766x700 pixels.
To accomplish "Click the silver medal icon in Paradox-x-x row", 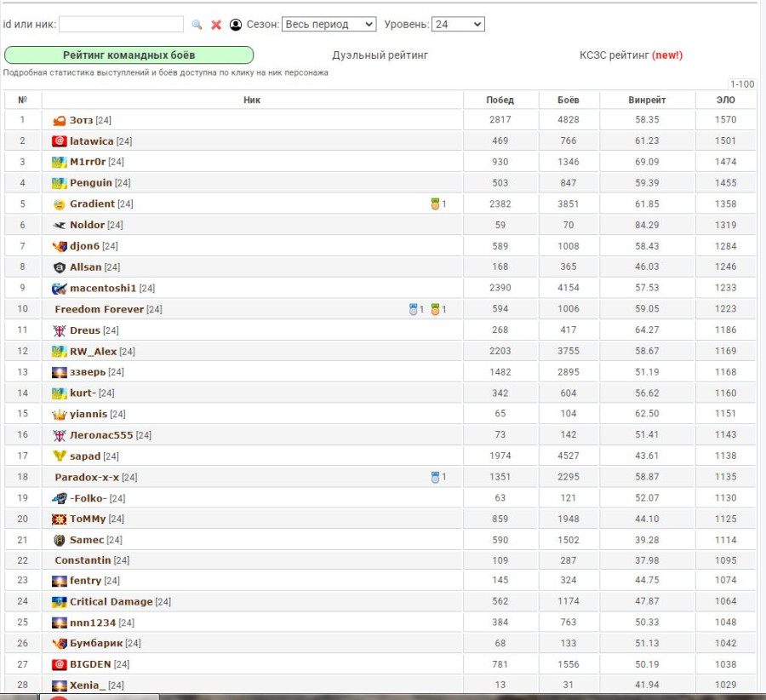I will [x=435, y=478].
